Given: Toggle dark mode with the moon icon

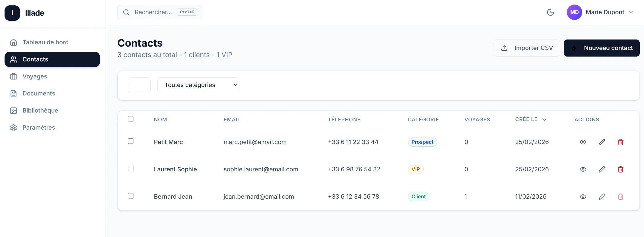Looking at the screenshot, I should [x=551, y=12].
